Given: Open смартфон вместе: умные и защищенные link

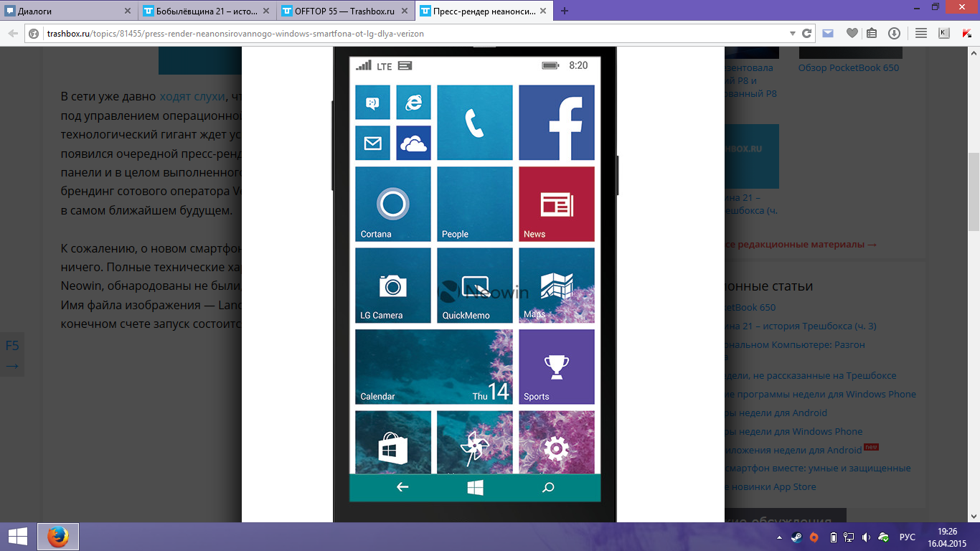Looking at the screenshot, I should pos(817,468).
